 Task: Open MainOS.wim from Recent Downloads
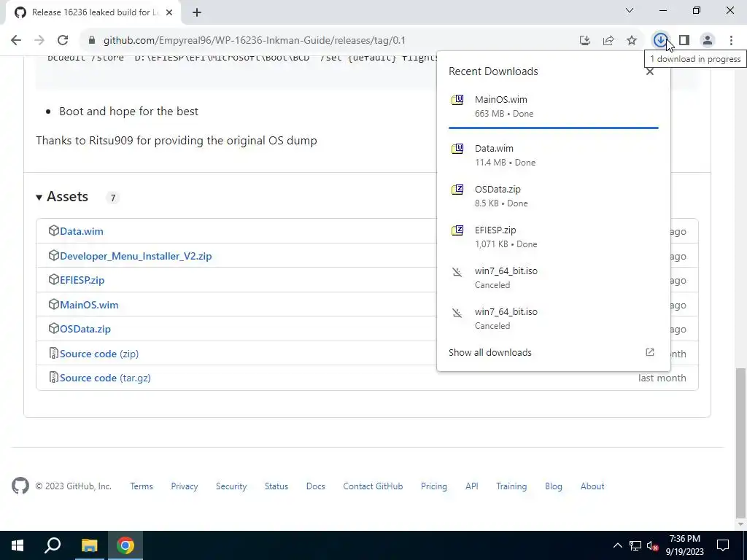point(553,106)
